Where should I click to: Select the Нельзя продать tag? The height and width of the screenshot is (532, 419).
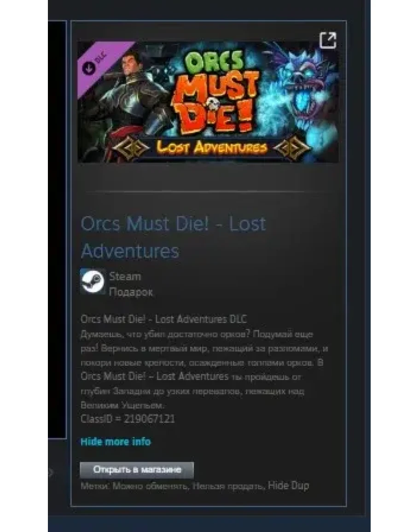pos(228,486)
